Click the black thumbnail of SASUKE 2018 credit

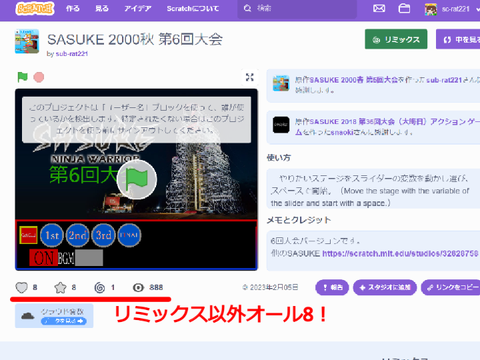pyautogui.click(x=281, y=125)
